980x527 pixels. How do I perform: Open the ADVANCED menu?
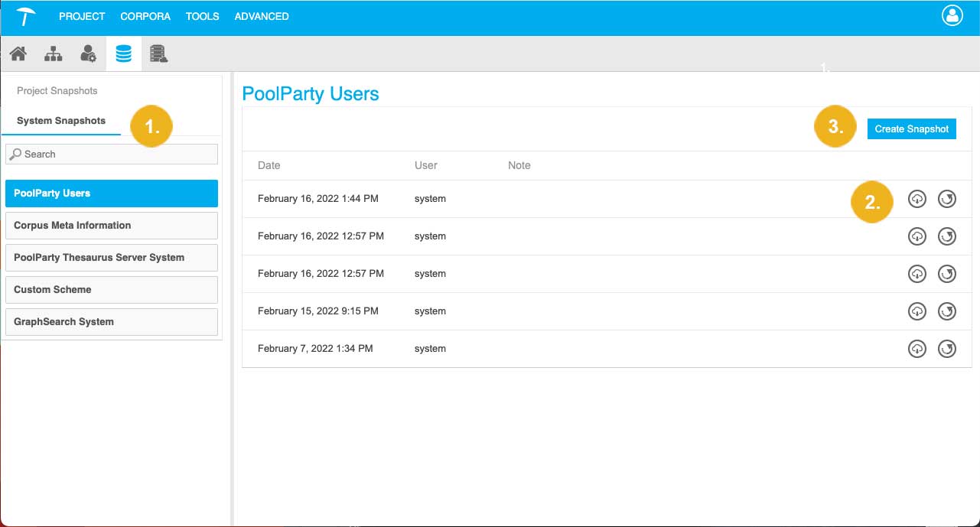click(x=262, y=16)
